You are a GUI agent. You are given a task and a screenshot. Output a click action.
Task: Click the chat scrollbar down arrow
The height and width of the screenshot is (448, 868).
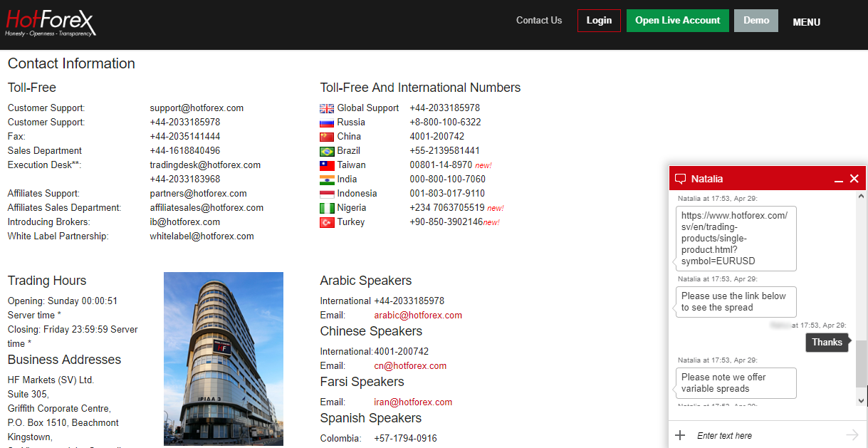(862, 400)
